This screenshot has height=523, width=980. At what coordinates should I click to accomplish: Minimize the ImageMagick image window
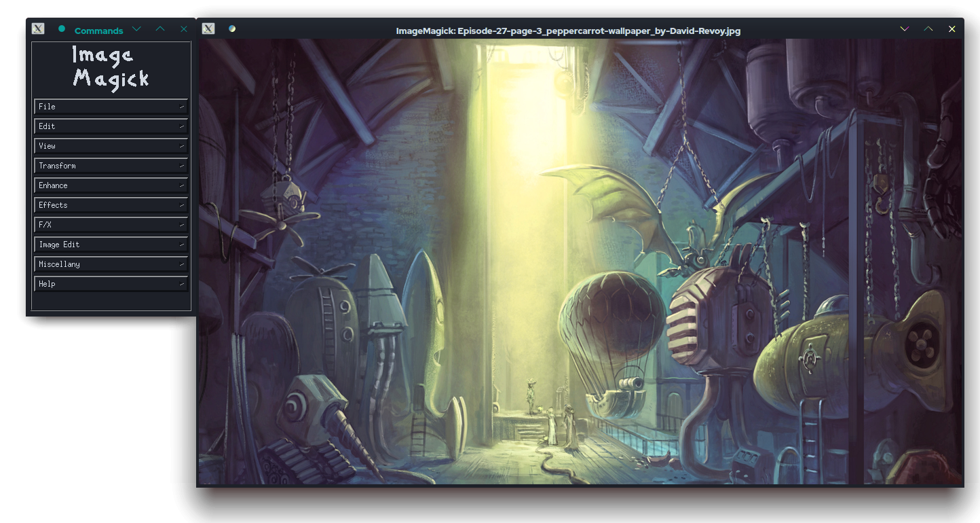click(904, 29)
